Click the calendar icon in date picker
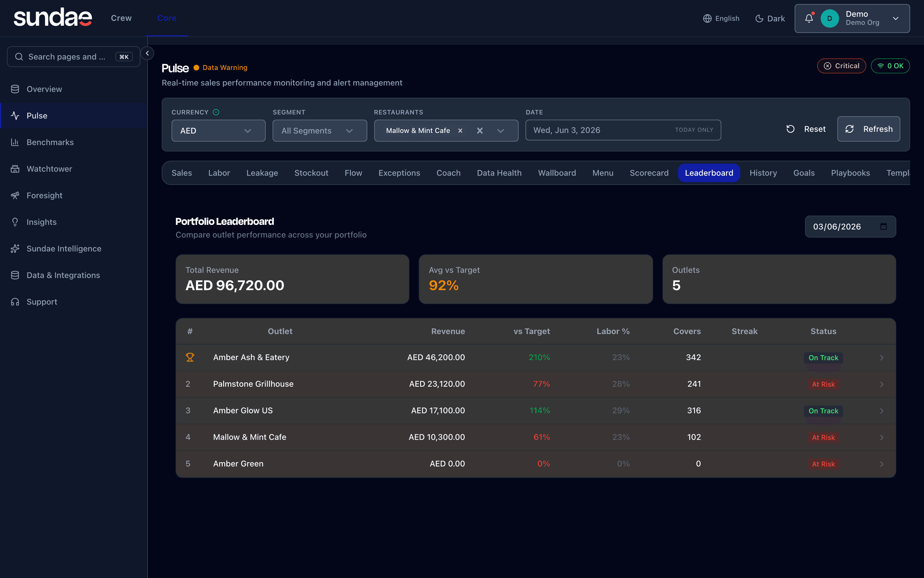 point(883,226)
